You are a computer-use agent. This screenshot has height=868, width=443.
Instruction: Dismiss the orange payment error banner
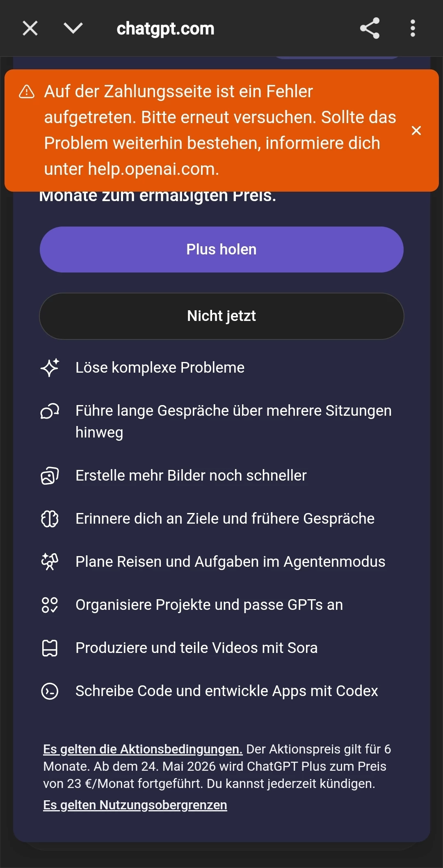pyautogui.click(x=416, y=131)
